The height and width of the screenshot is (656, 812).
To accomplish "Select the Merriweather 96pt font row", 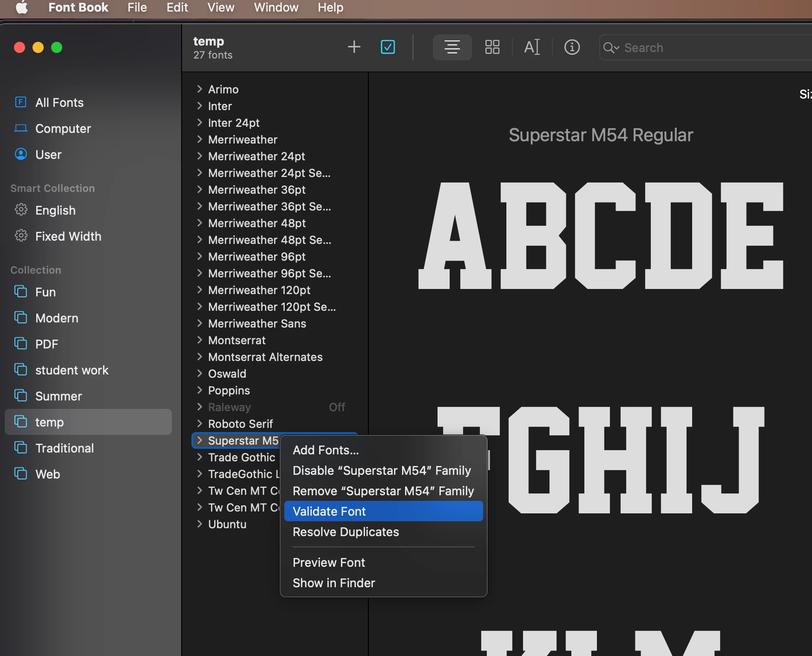I will click(x=275, y=256).
